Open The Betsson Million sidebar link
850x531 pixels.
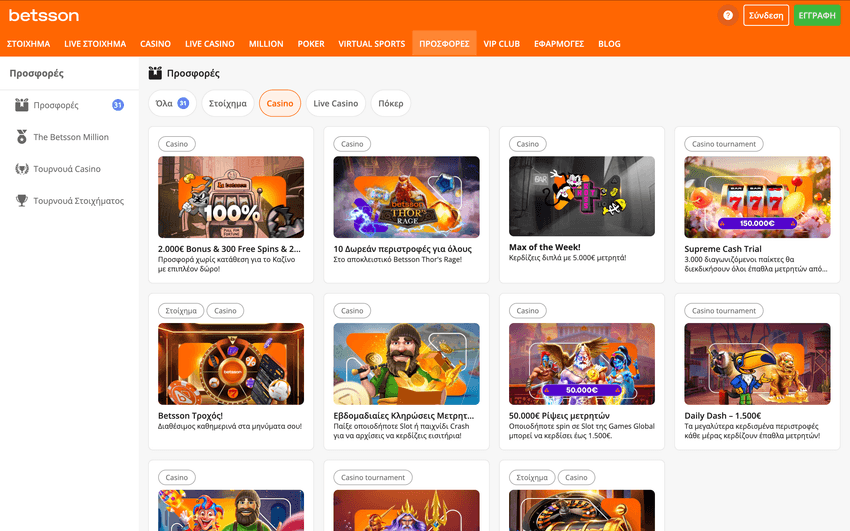[69, 137]
